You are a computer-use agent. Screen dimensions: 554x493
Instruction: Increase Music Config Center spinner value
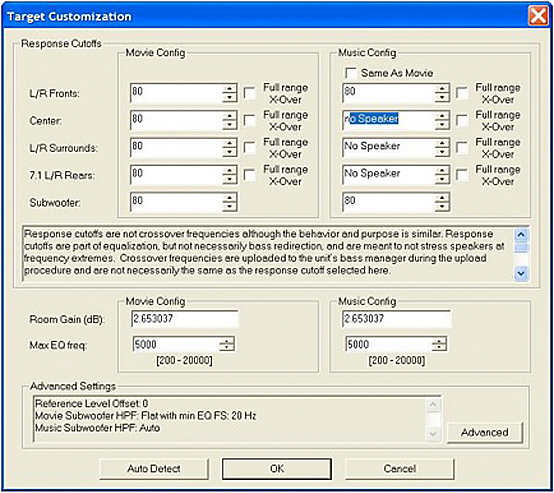pyautogui.click(x=442, y=116)
